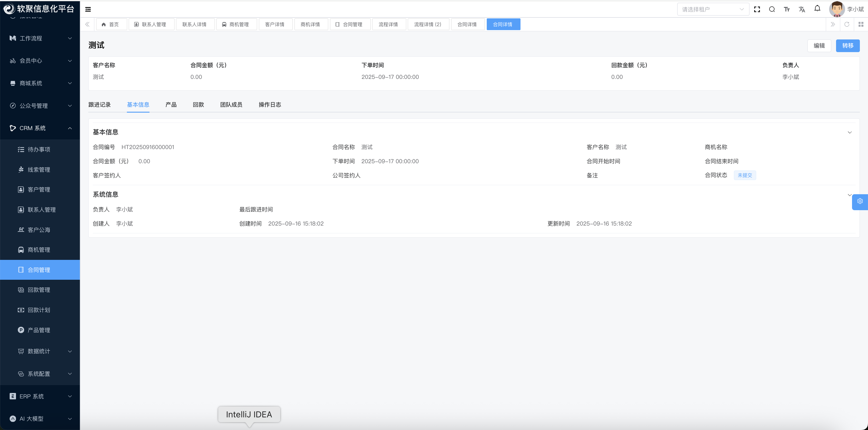Image resolution: width=868 pixels, height=430 pixels.
Task: Open the language translation icon
Action: click(x=802, y=9)
